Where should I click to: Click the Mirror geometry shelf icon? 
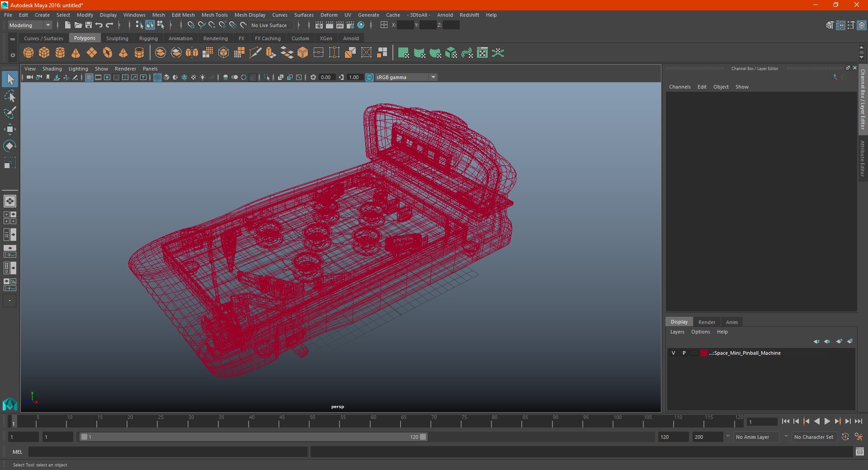click(192, 53)
